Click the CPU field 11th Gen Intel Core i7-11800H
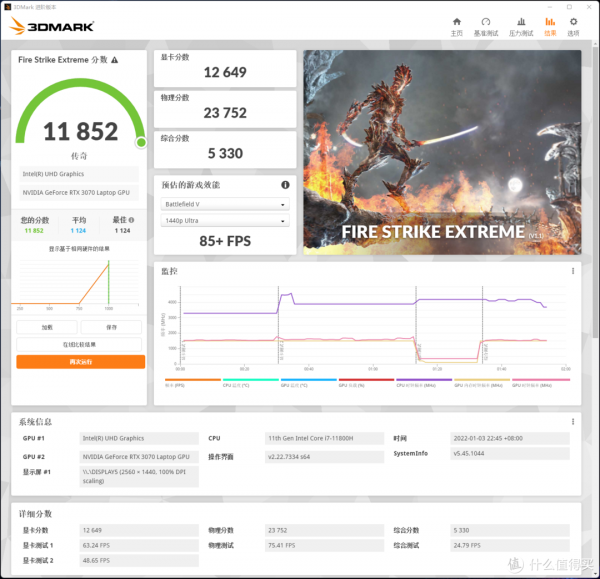The image size is (600, 579). (x=324, y=438)
